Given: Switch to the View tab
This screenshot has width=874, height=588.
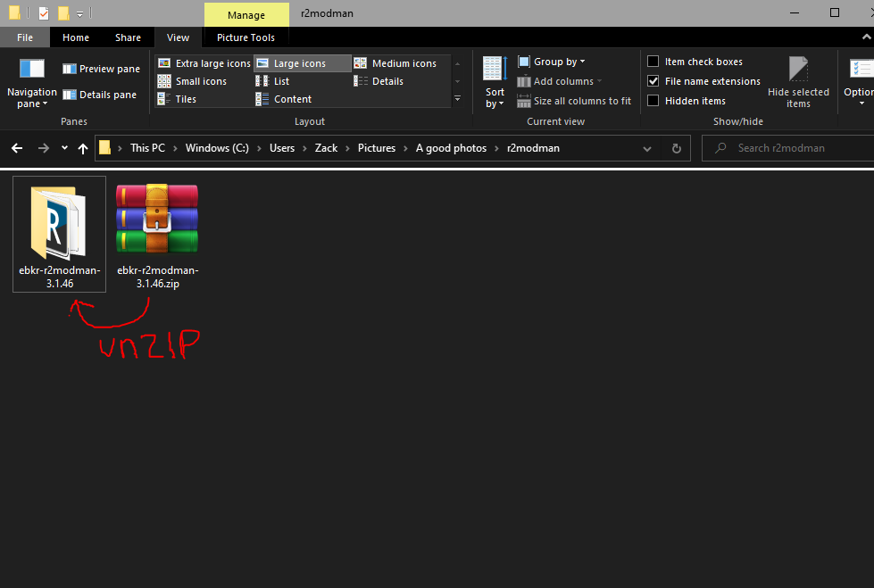Looking at the screenshot, I should point(178,37).
